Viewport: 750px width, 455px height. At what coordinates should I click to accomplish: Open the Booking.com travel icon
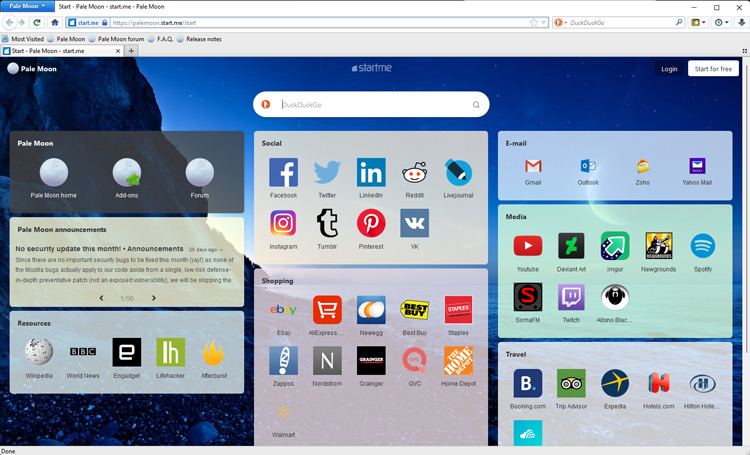point(528,383)
